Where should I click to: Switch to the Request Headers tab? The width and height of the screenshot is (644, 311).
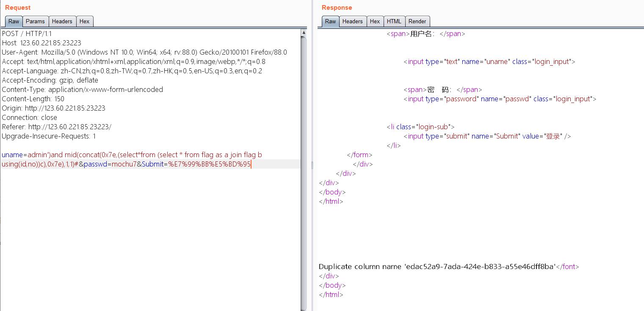click(x=62, y=21)
